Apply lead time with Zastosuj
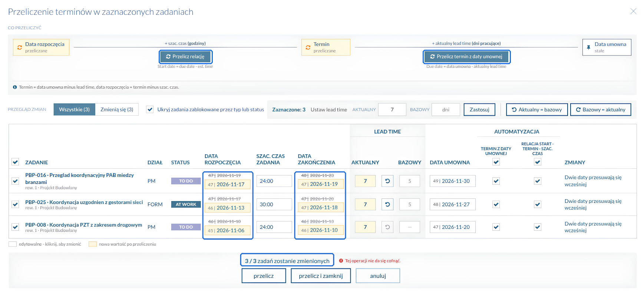The height and width of the screenshot is (293, 644). (479, 110)
